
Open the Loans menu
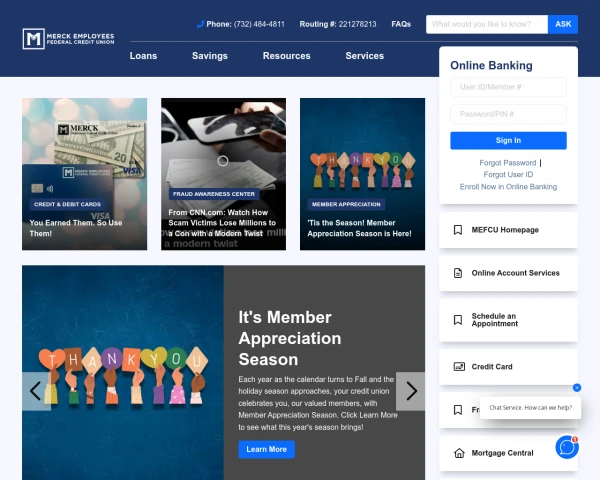pos(143,56)
